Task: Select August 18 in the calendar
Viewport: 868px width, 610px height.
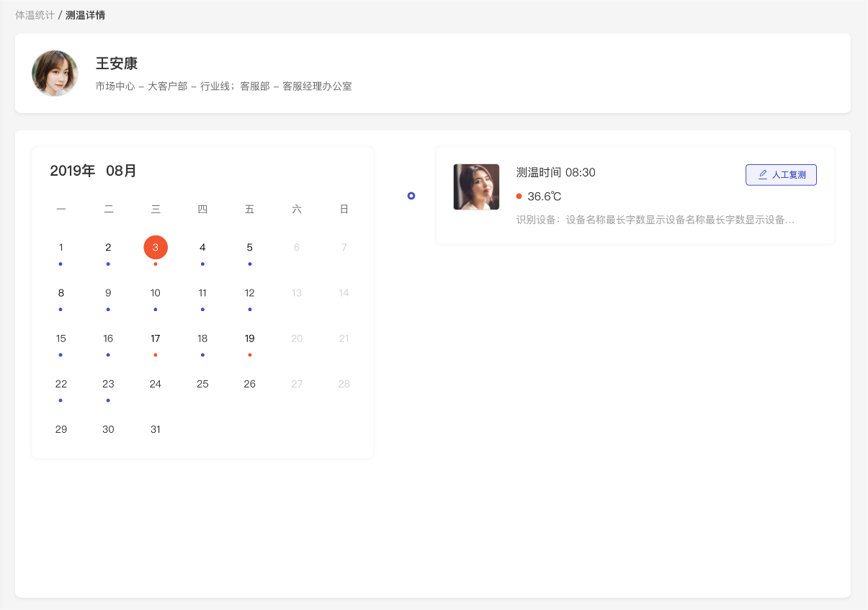Action: pyautogui.click(x=202, y=338)
